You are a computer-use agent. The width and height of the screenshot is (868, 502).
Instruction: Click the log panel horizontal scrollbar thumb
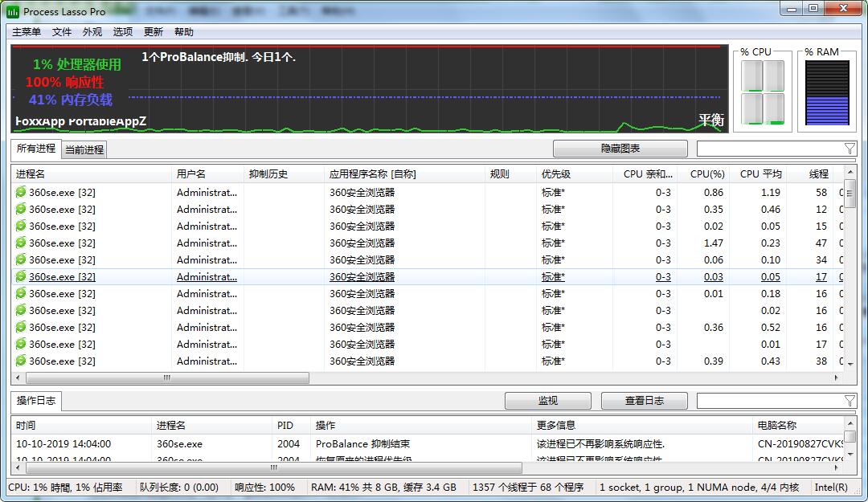coord(274,467)
